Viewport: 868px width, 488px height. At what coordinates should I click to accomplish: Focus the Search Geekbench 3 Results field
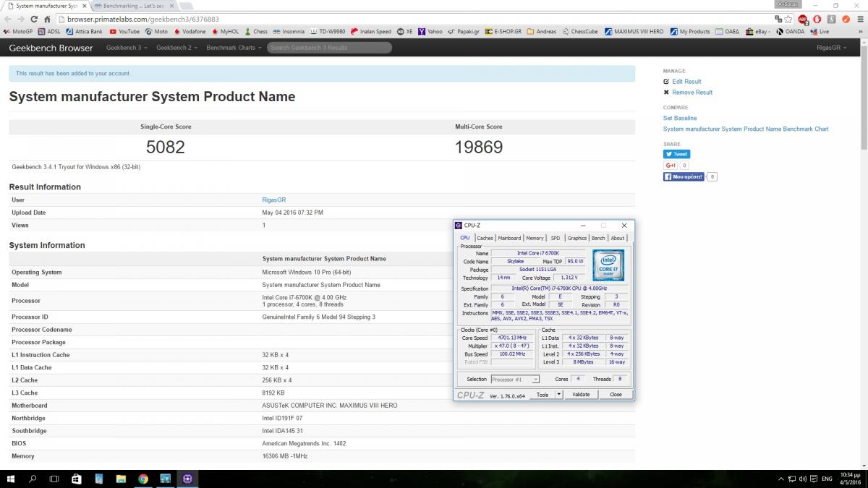329,48
